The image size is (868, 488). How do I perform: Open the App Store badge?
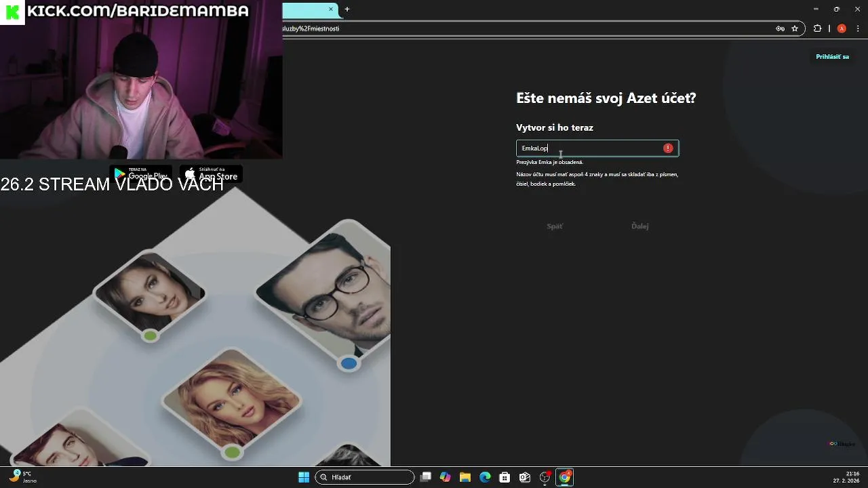point(211,174)
